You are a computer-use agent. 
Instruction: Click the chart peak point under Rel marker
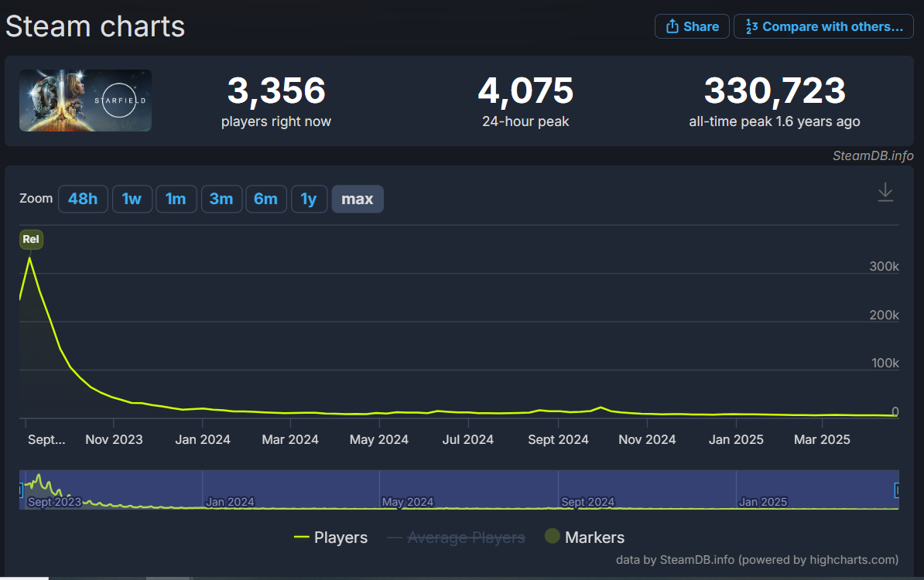(29, 258)
